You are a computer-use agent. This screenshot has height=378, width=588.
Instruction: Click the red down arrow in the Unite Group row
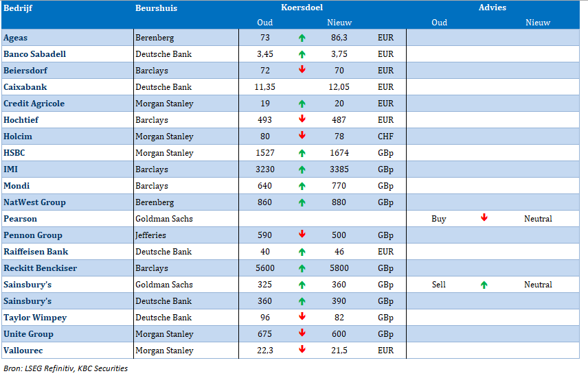[x=302, y=333]
